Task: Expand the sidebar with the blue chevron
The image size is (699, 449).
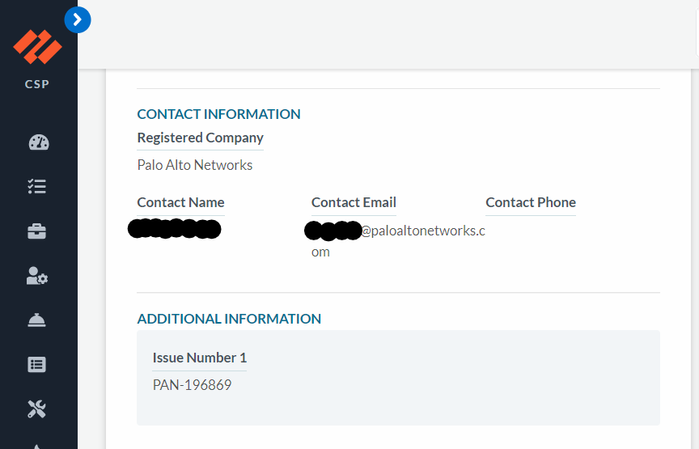Action: 77,19
